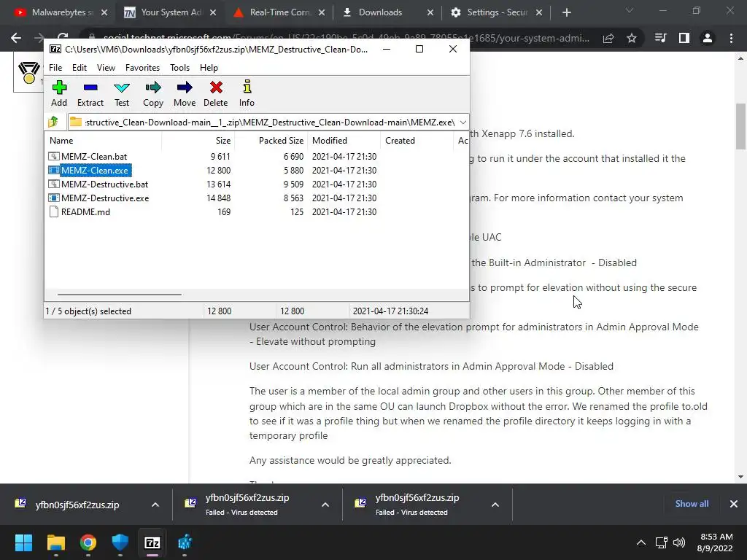The height and width of the screenshot is (560, 747).
Task: Bookmark this page with the star icon
Action: coord(632,38)
